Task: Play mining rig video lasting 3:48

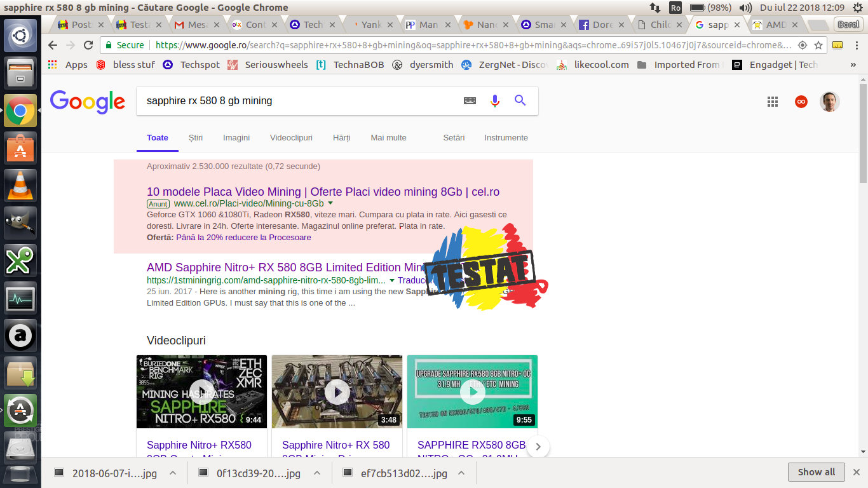Action: (337, 391)
